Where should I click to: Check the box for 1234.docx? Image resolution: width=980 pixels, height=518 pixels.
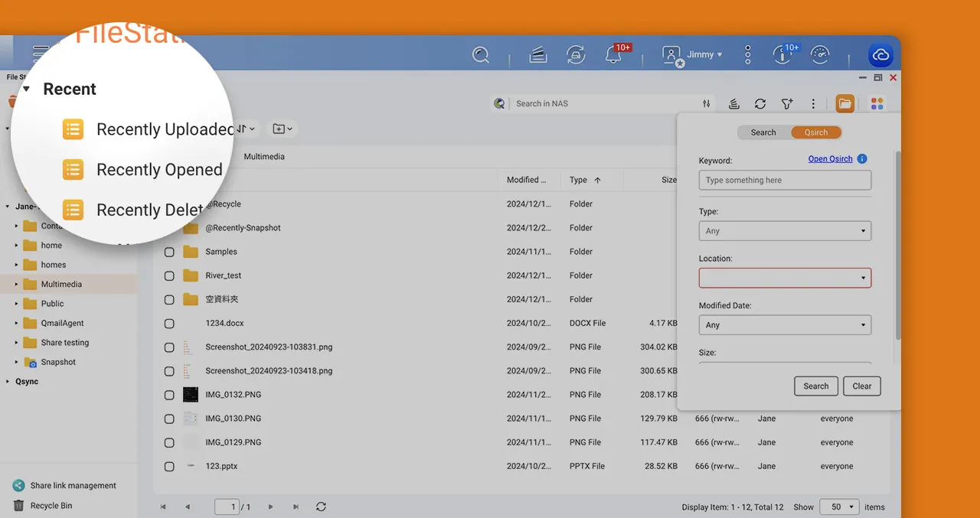click(169, 324)
